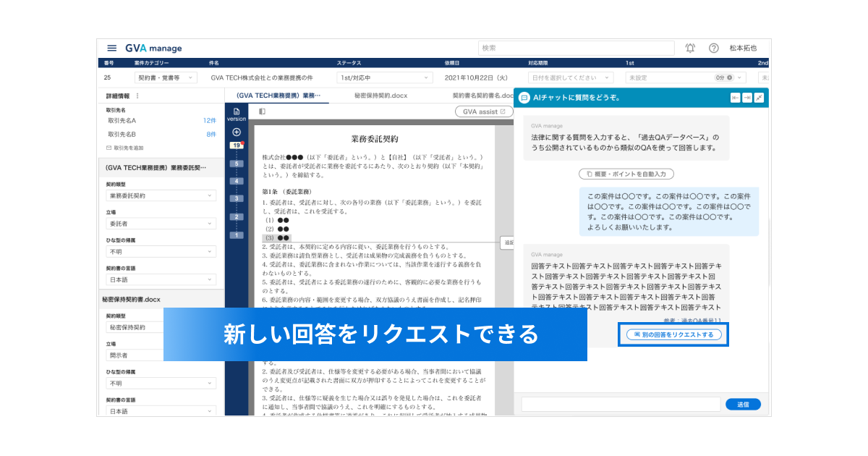The width and height of the screenshot is (868, 456).
Task: Open the 契約書・覚書等 category dropdown
Action: click(x=165, y=77)
